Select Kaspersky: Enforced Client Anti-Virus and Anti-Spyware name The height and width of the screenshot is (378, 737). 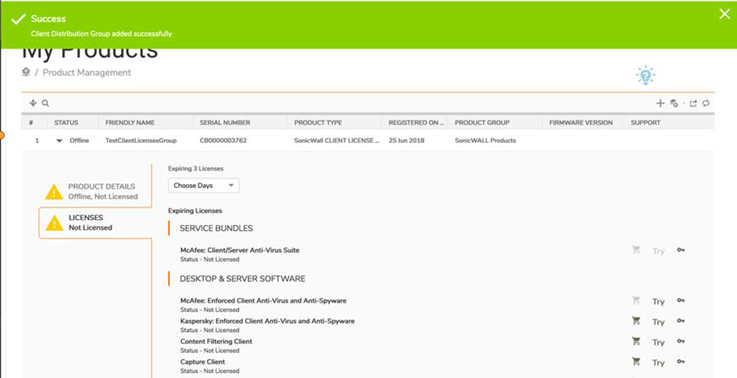tap(267, 321)
